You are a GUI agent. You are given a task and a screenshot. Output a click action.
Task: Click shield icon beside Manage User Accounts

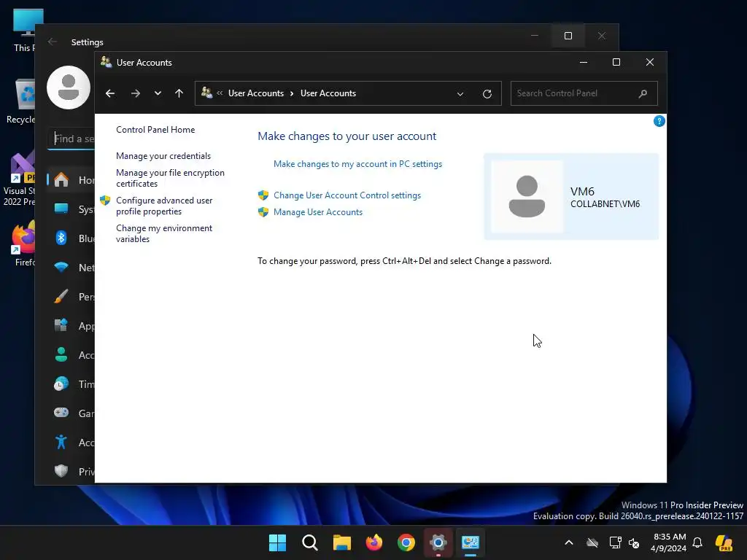(263, 212)
